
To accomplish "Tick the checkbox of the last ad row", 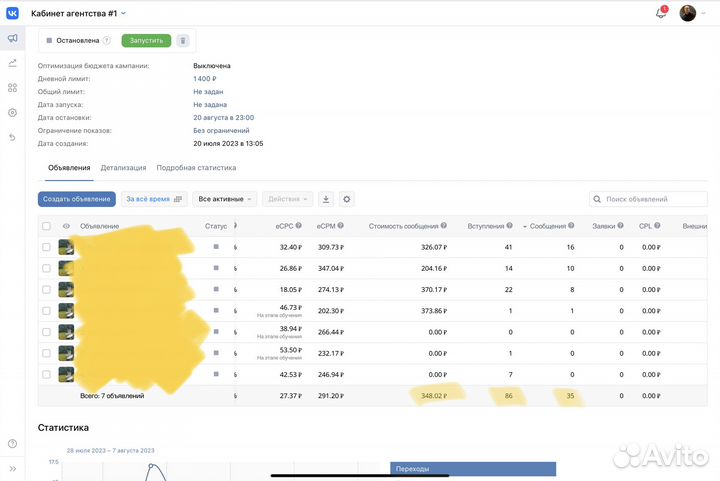I will pos(46,374).
